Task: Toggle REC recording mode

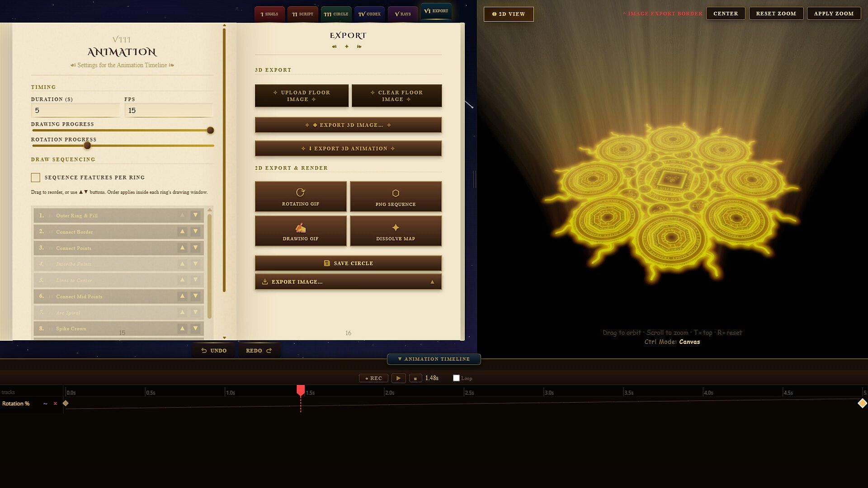Action: [x=374, y=378]
